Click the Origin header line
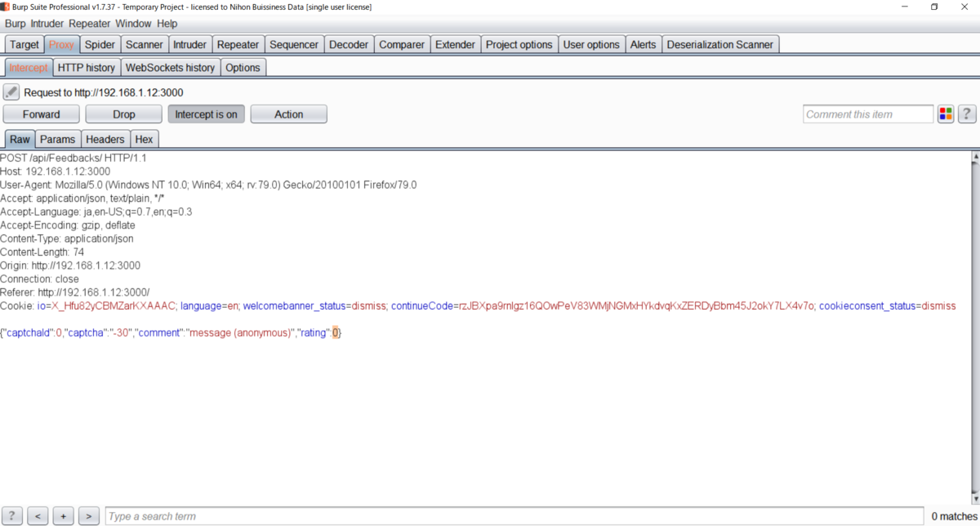Viewport: 980px width, 526px height. tap(70, 265)
